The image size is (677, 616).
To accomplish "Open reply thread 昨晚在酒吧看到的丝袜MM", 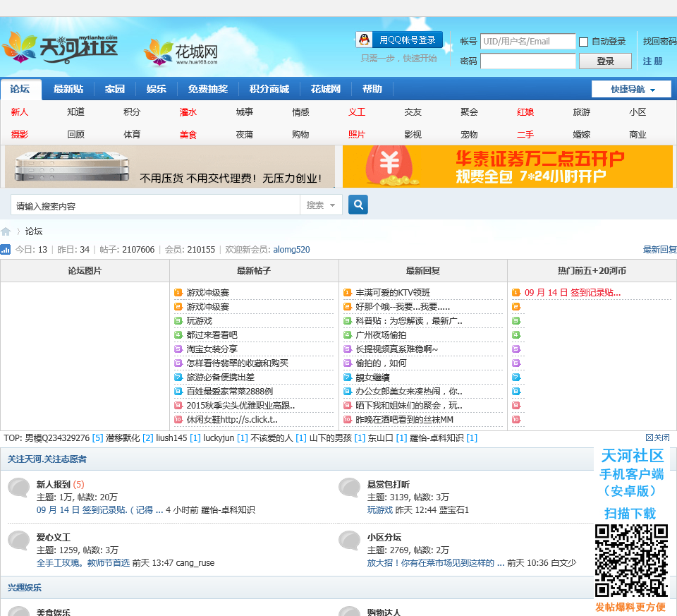I will (405, 419).
